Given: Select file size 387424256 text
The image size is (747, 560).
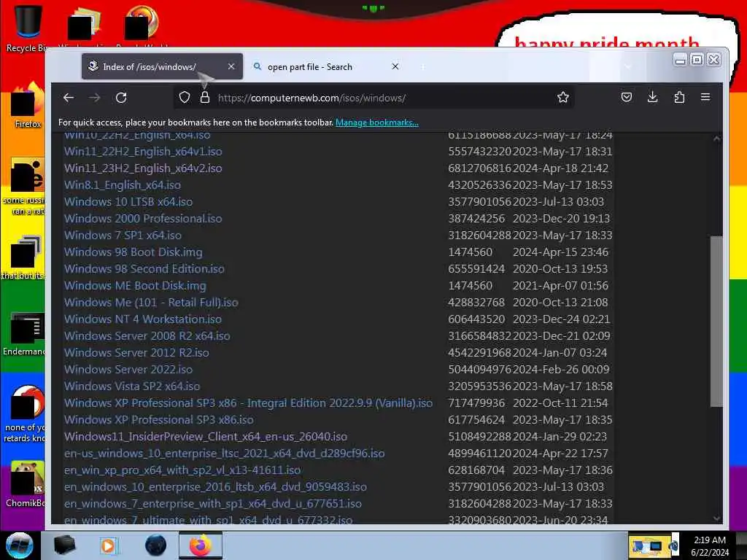Looking at the screenshot, I should 476,219.
